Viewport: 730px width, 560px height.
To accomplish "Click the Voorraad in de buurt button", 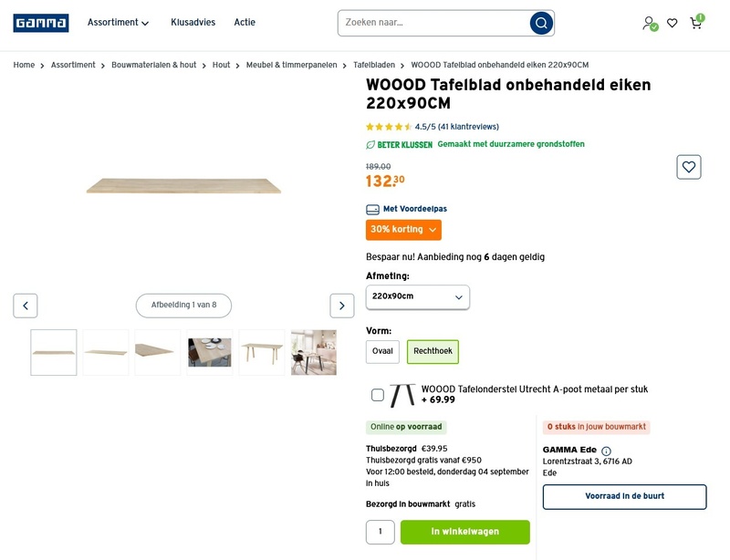I will coord(624,496).
